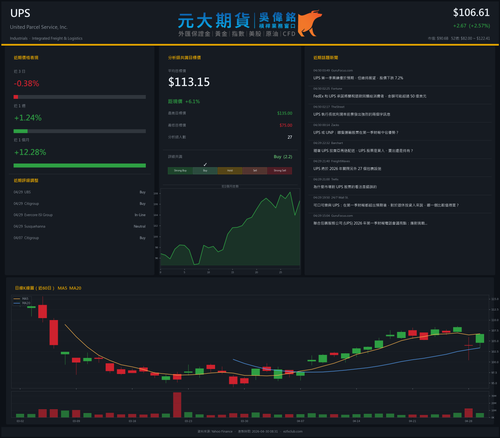Click the green 30-day price area chart
This screenshot has height=438, width=500.
(230, 230)
